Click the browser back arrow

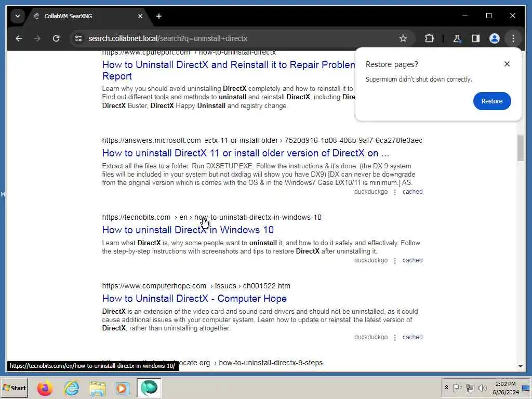click(19, 38)
